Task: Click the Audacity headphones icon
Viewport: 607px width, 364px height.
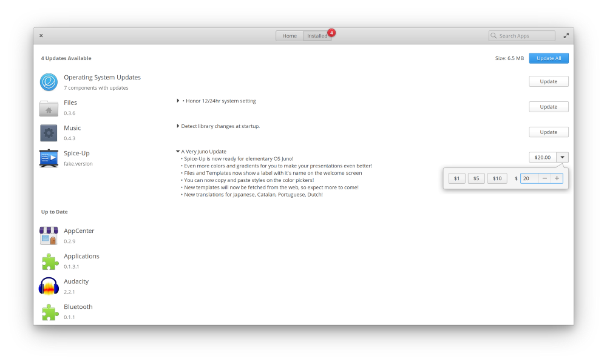Action: tap(49, 286)
